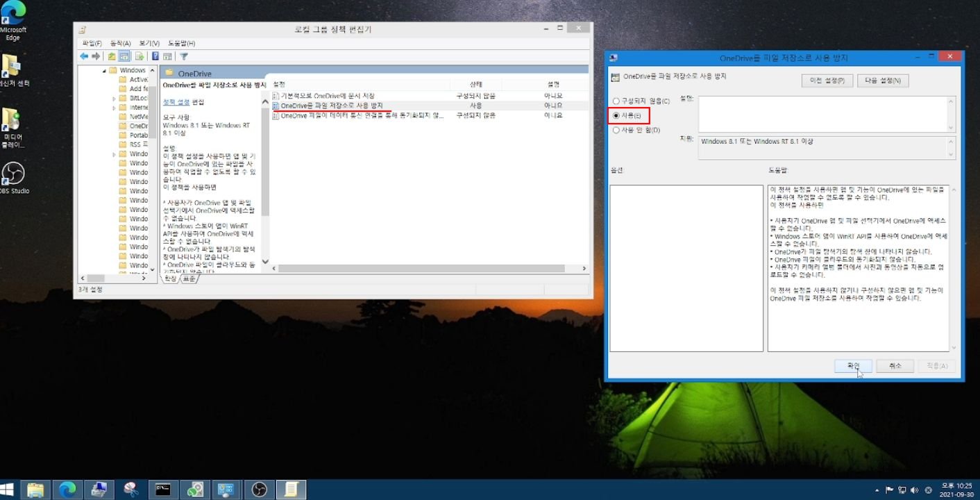Open the 동작(A) menu
Image resolution: width=980 pixels, height=500 pixels.
click(121, 43)
